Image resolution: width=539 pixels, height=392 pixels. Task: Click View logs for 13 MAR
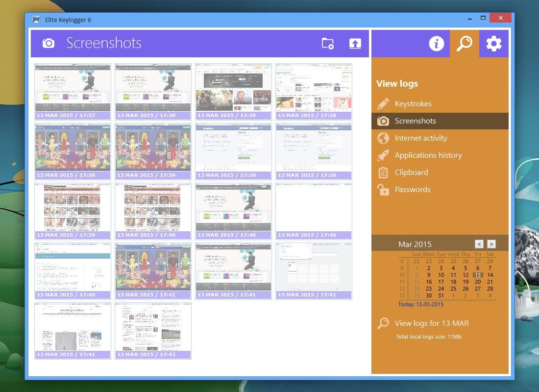point(432,323)
